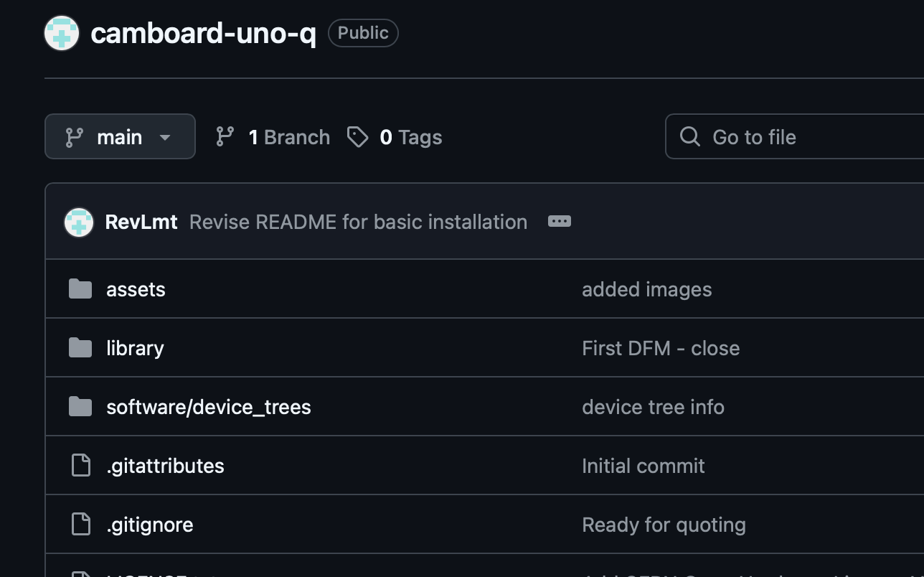Image resolution: width=924 pixels, height=577 pixels.
Task: Click the .gitignore file icon
Action: point(80,524)
